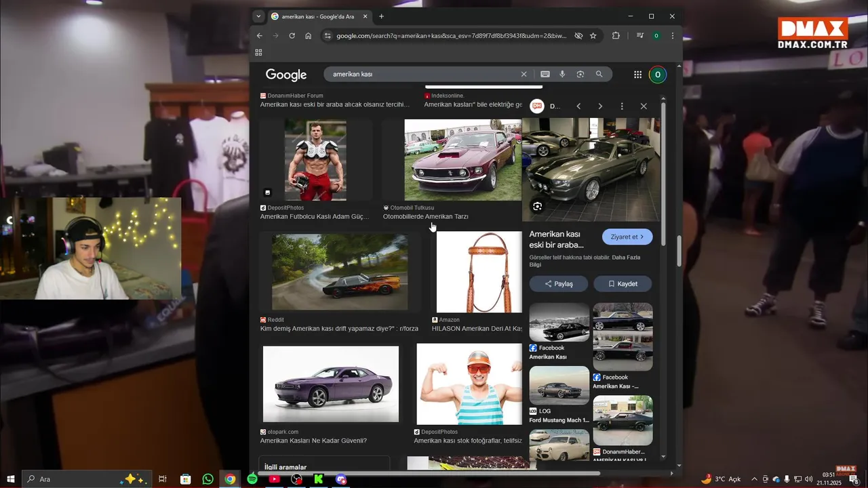The width and height of the screenshot is (868, 488).
Task: Open the notification center icon
Action: point(854,479)
